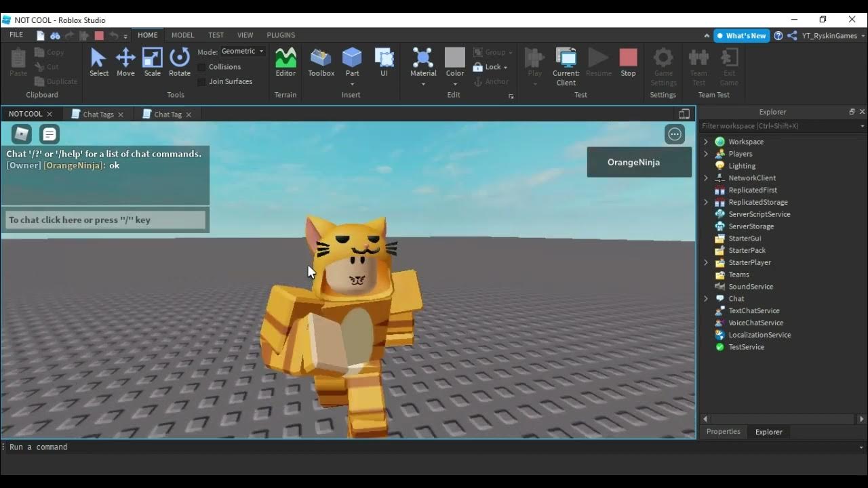The image size is (868, 488).
Task: Switch to the PLUGINS ribbon tab
Action: point(281,35)
